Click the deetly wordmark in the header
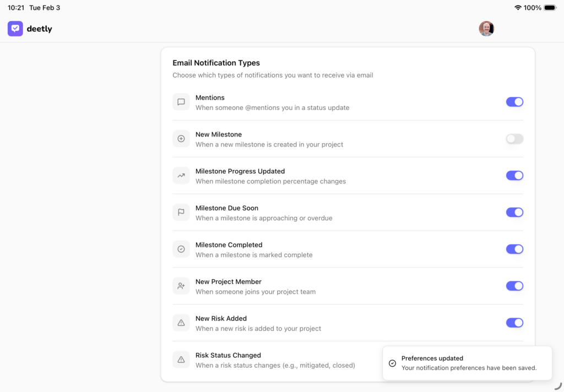Image resolution: width=564 pixels, height=392 pixels. tap(39, 28)
